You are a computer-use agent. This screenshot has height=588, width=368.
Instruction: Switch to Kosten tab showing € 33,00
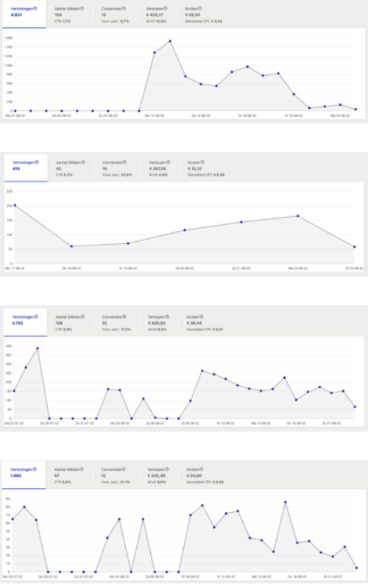[x=205, y=476]
